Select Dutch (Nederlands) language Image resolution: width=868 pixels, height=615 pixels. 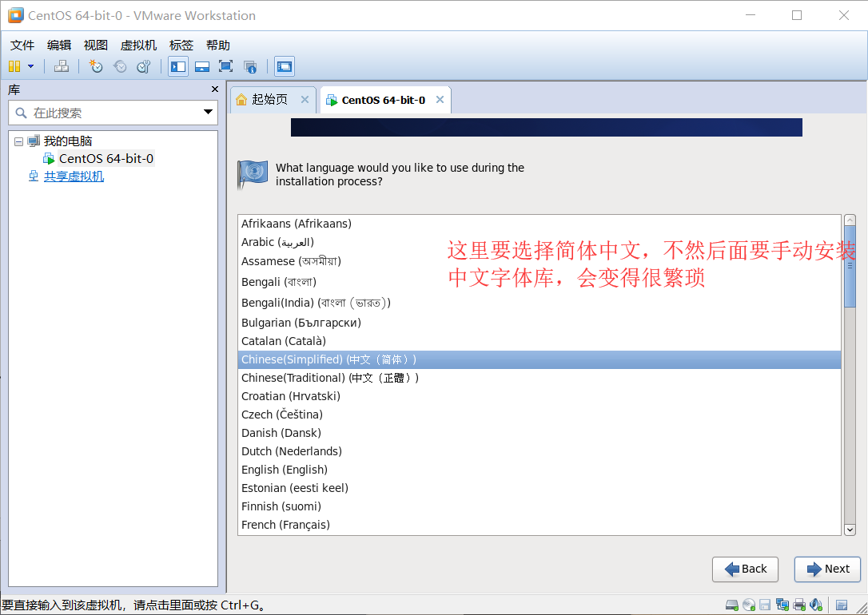[x=540, y=451]
